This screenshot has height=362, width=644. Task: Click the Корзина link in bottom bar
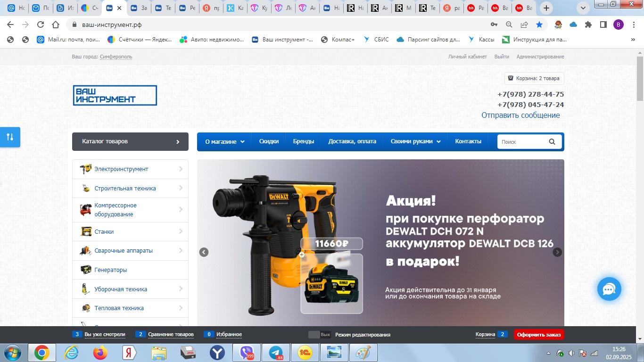[485, 335]
